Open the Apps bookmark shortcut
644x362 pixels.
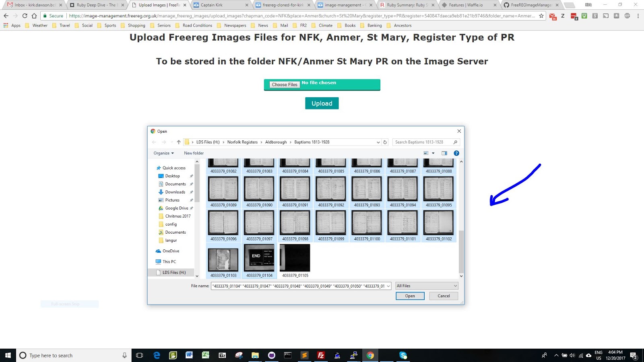[12, 25]
